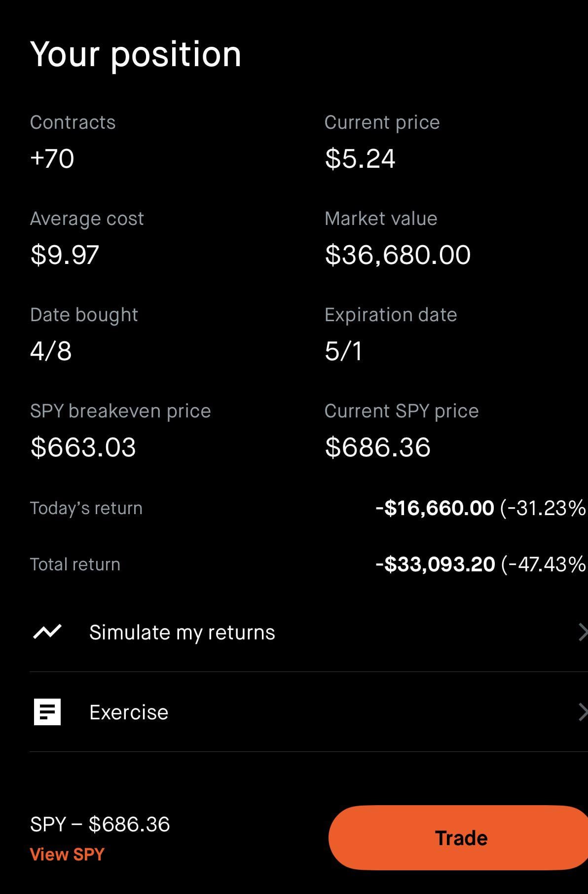Expand the Exercise row chevron arrow
Screen dimensions: 588x894
pos(582,712)
